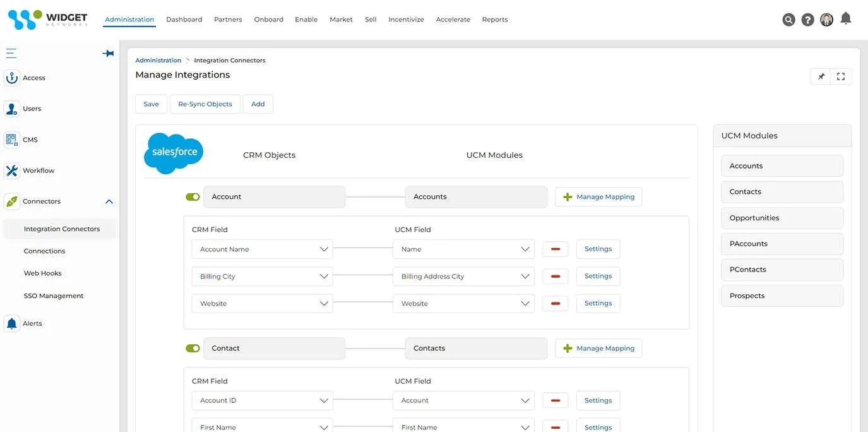Viewport: 868px width, 432px height.
Task: Open the Account Name CRM field dropdown
Action: coord(262,249)
